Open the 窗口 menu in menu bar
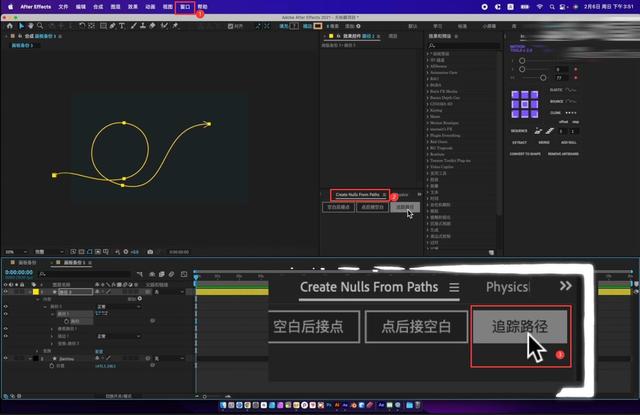640x415 pixels. (x=185, y=7)
